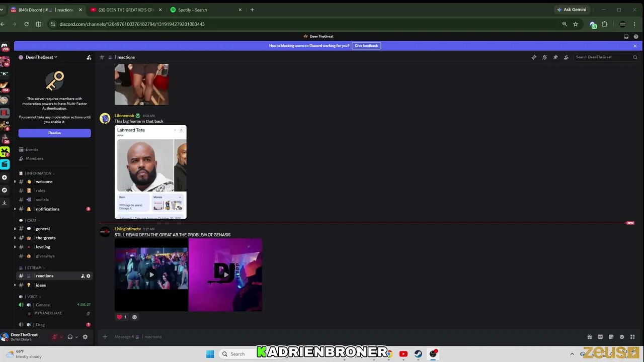Collapse the VOICE category
The image size is (644, 362).
pyautogui.click(x=32, y=297)
